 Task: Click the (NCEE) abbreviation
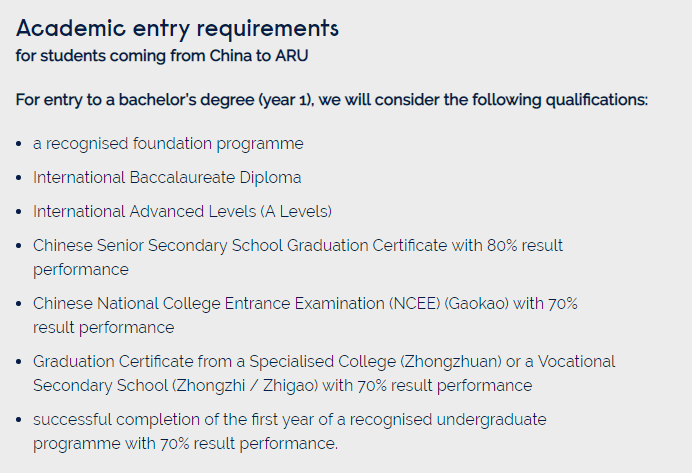[414, 304]
